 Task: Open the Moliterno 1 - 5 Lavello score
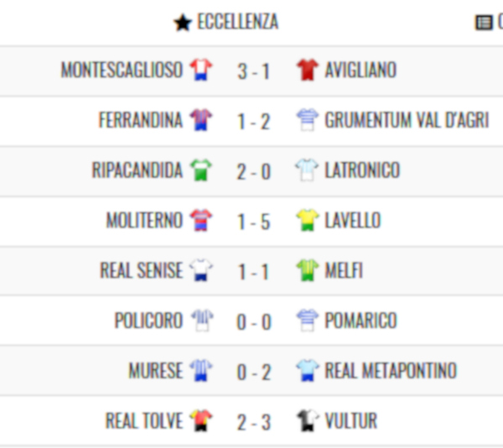[253, 221]
